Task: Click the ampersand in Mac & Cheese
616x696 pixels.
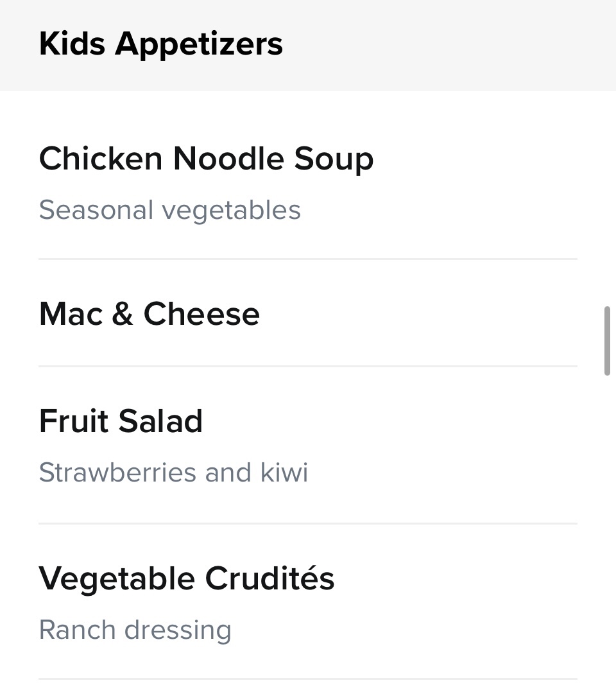Action: tap(122, 314)
